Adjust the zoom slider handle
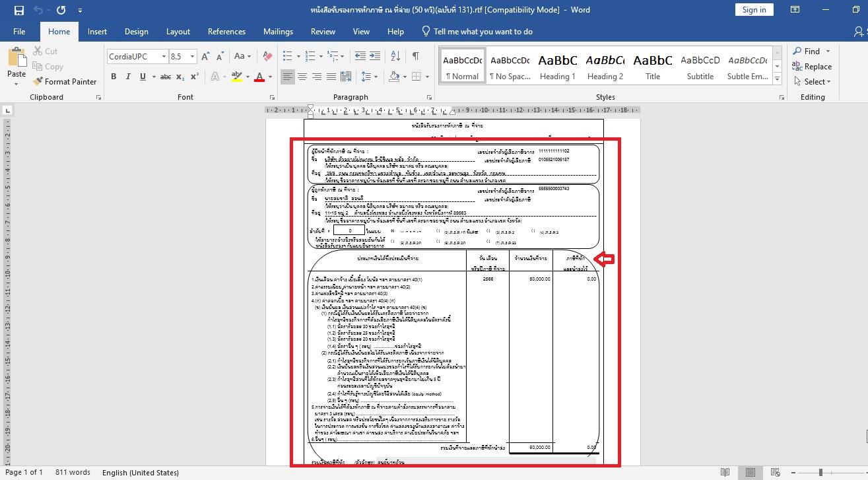This screenshot has width=868, height=480. coord(820,473)
